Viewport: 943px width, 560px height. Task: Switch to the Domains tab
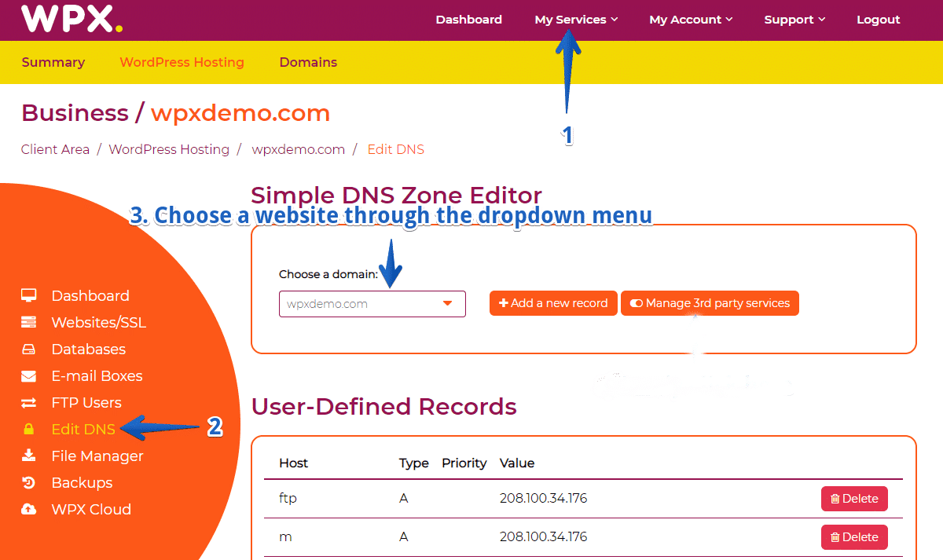tap(308, 62)
